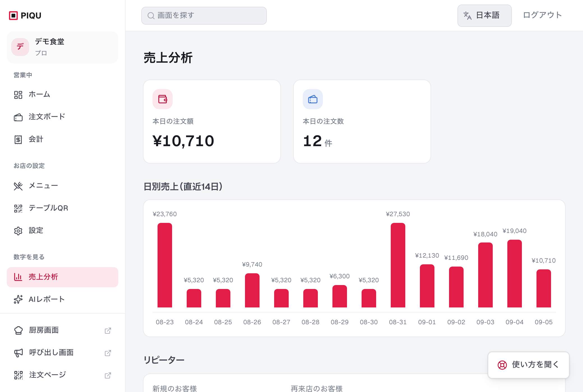Viewport: 583px width, 392px height.
Task: Click external link icon beside 厨房画面
Action: pos(108,331)
